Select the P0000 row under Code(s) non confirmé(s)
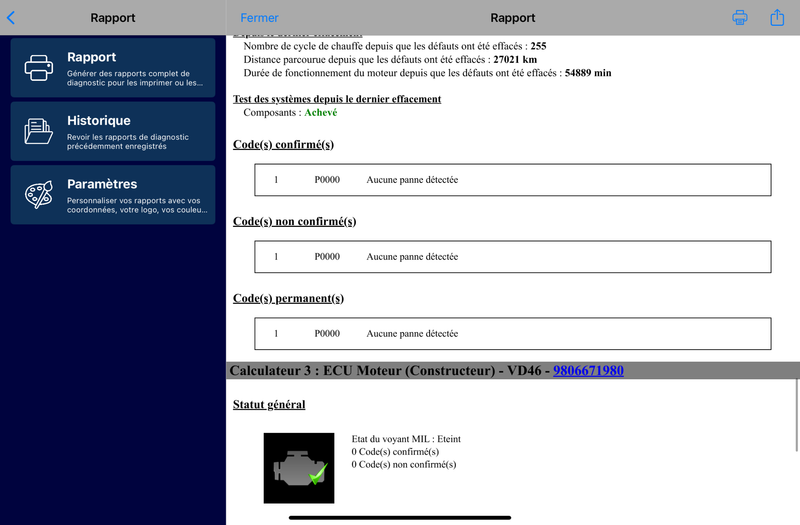The height and width of the screenshot is (525, 800). point(512,257)
